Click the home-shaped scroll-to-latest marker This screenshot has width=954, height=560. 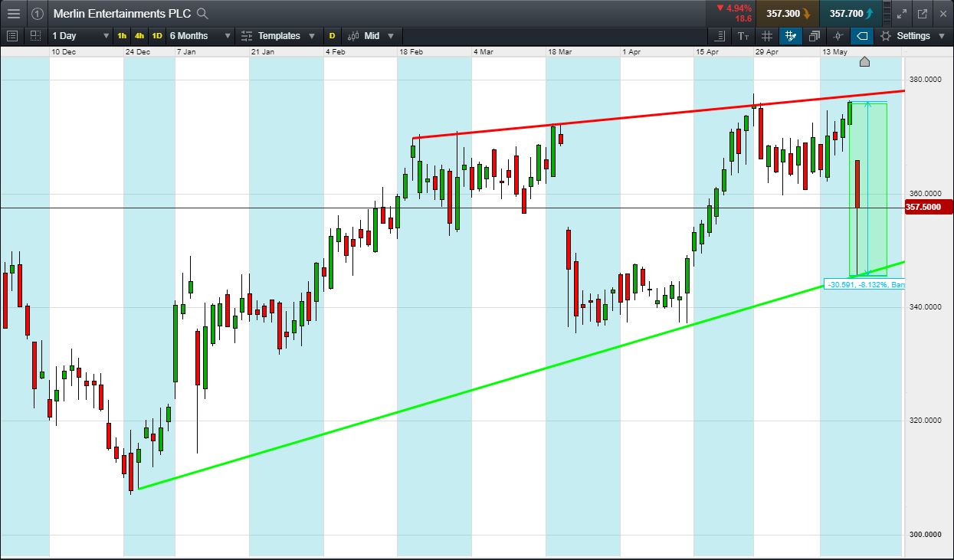click(x=864, y=61)
